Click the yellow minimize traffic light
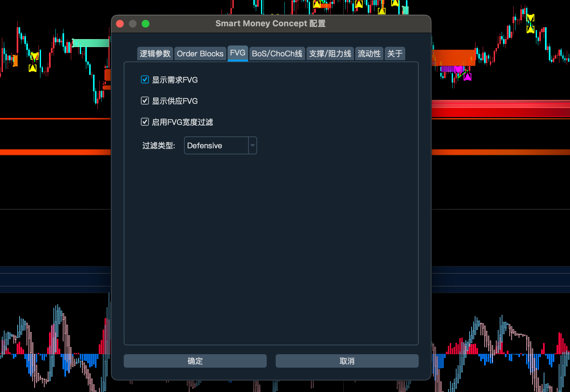The image size is (570, 392). [x=132, y=23]
